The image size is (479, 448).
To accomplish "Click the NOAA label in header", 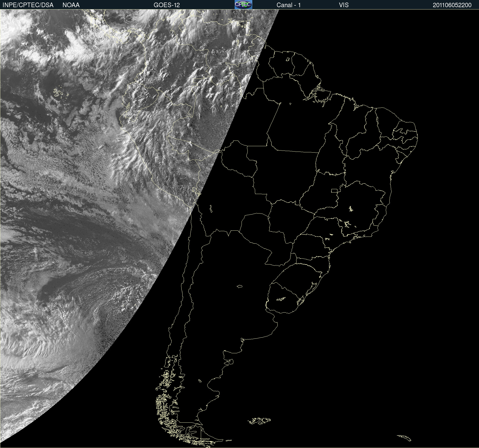I will tap(71, 5).
